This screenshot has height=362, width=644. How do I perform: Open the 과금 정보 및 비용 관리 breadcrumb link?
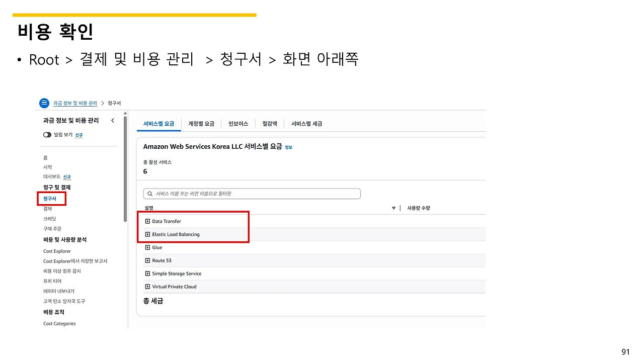(75, 103)
